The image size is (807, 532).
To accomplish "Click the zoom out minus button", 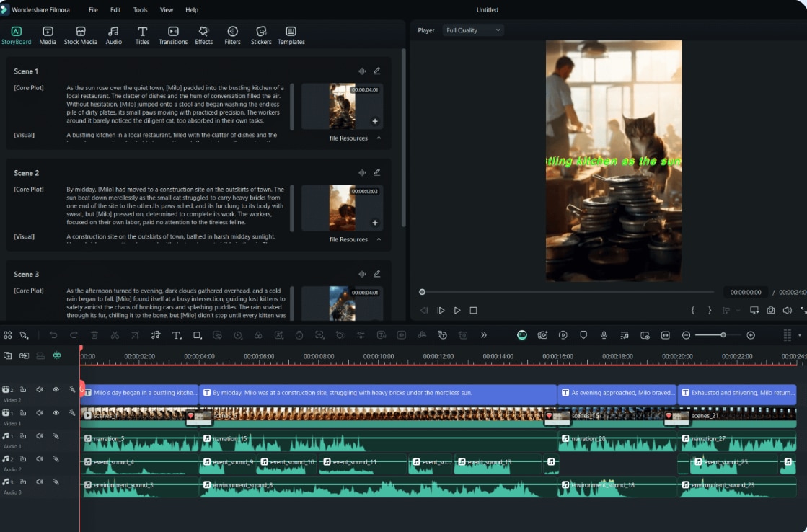I will tap(686, 335).
